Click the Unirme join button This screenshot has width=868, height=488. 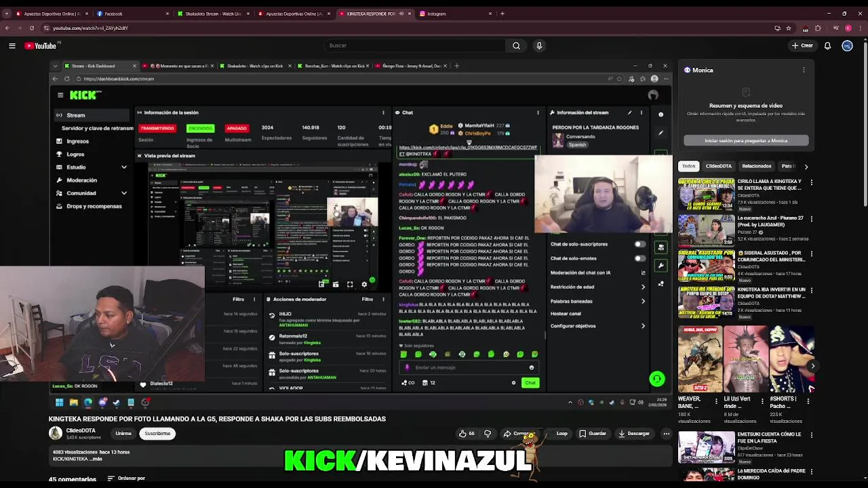point(123,434)
